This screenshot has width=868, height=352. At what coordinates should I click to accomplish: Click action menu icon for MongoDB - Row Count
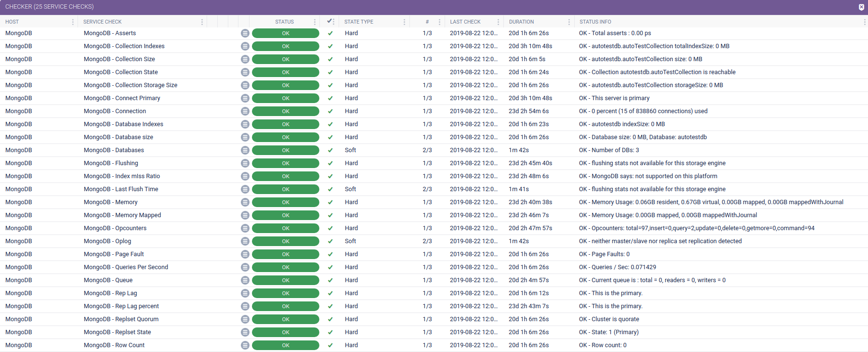tap(245, 345)
